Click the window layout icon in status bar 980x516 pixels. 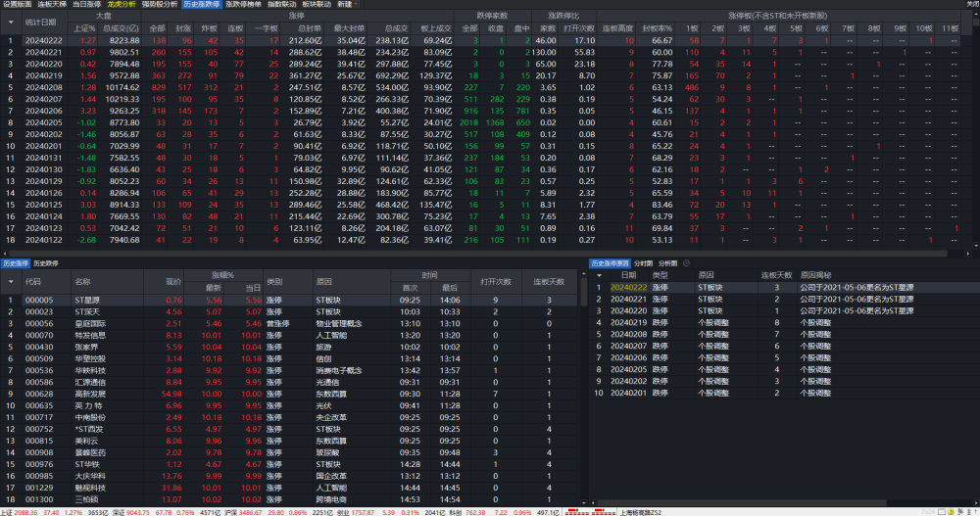tap(942, 512)
